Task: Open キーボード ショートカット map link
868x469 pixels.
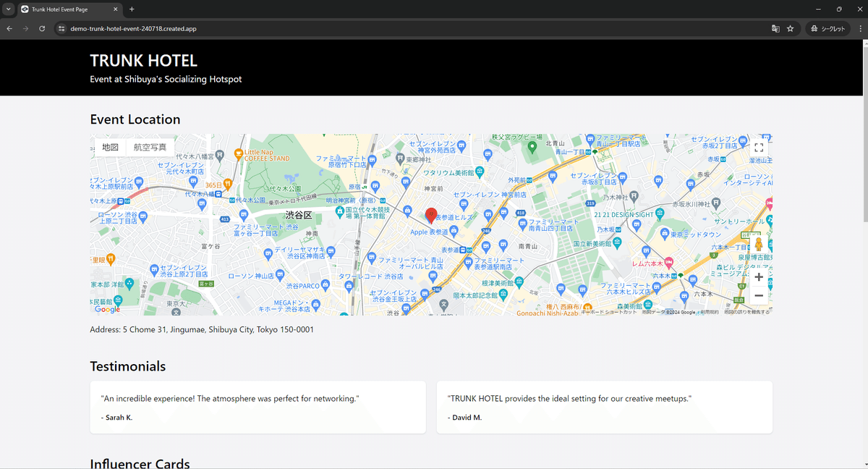Action: 610,312
